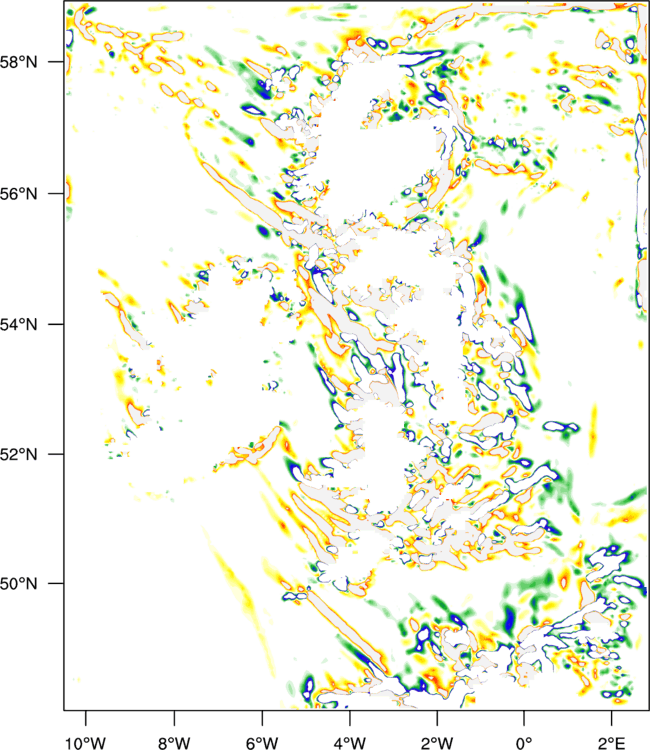
Task: Click the 0° longitude label
Action: (x=524, y=743)
